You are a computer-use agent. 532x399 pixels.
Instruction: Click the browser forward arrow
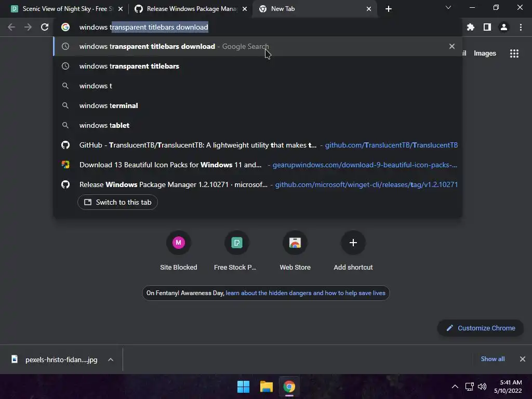28,27
